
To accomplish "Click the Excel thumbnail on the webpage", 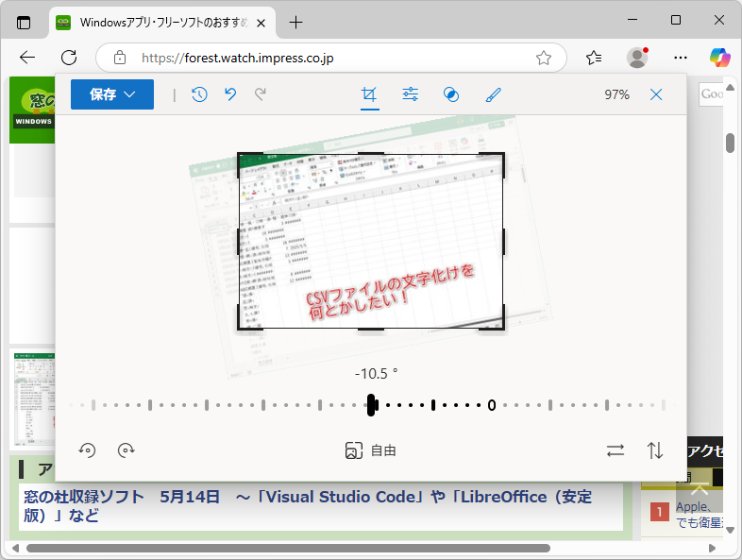I will pos(34,399).
